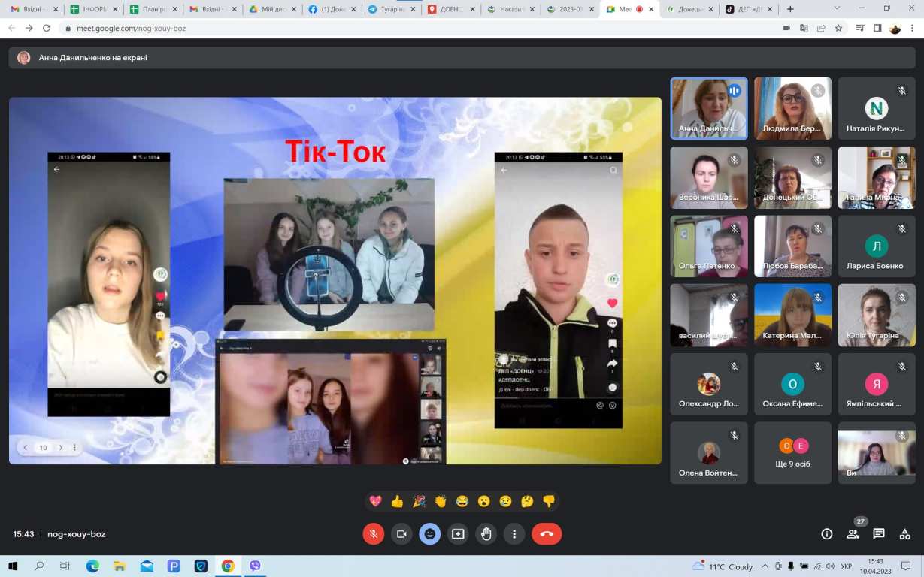Send the clapping hands reaction

[x=441, y=501]
